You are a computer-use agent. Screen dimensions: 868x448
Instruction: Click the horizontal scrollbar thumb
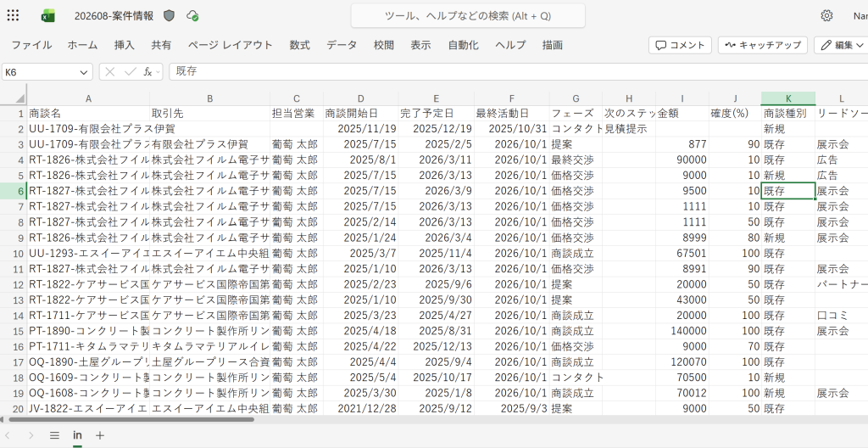131,420
